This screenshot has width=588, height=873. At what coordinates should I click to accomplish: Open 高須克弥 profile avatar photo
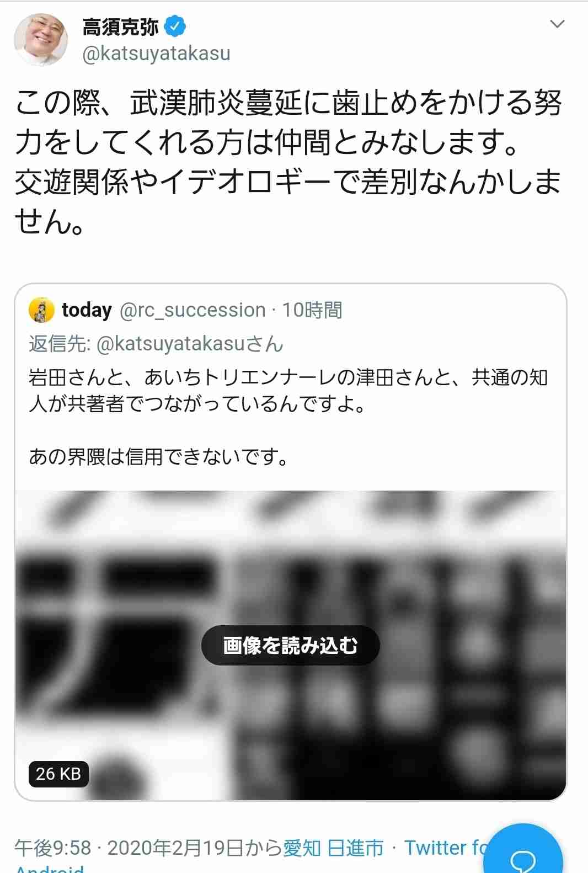tap(41, 40)
